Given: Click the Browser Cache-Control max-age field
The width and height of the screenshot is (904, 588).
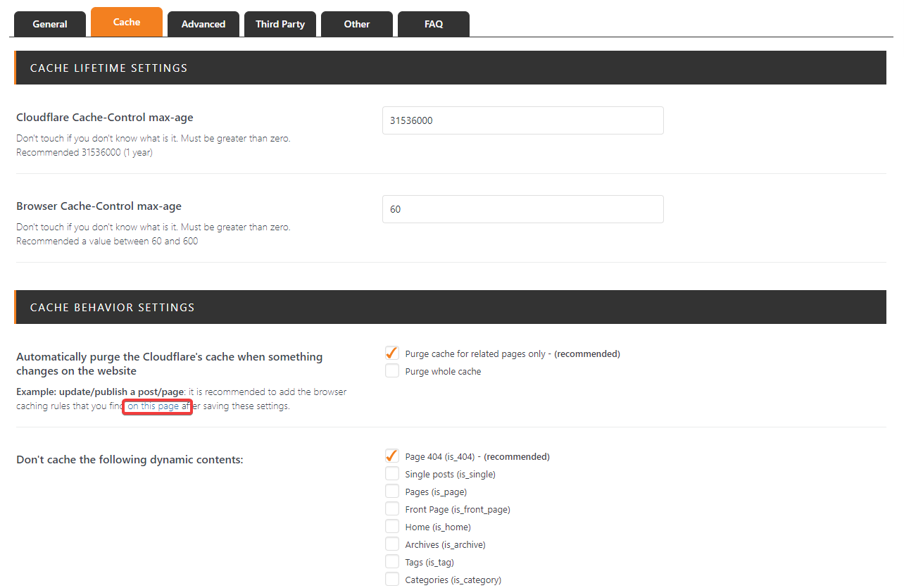Looking at the screenshot, I should (522, 209).
